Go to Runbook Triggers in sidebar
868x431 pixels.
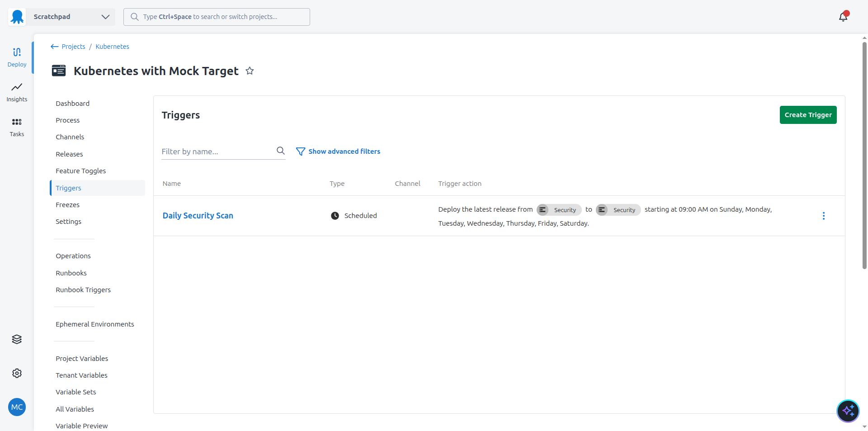point(83,290)
